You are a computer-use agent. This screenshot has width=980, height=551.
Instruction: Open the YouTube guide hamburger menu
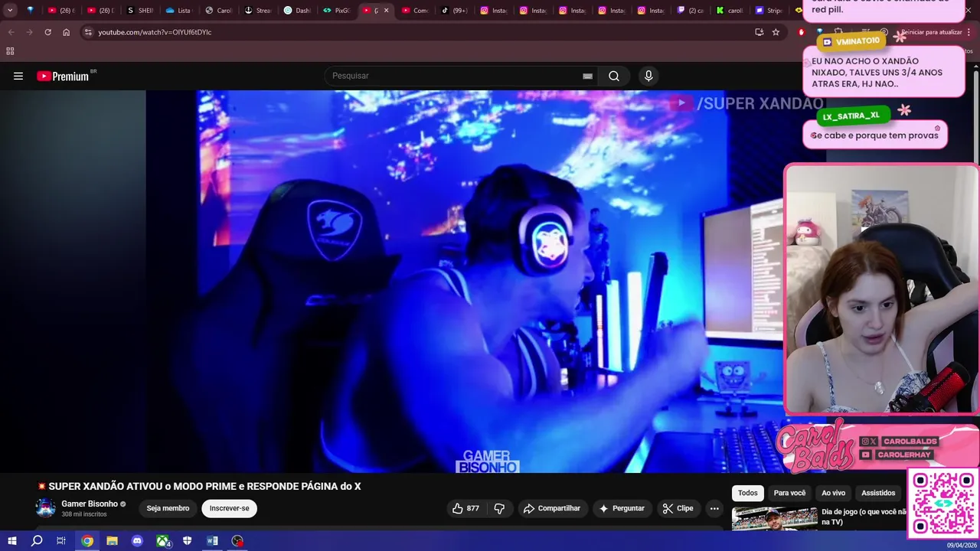click(18, 76)
